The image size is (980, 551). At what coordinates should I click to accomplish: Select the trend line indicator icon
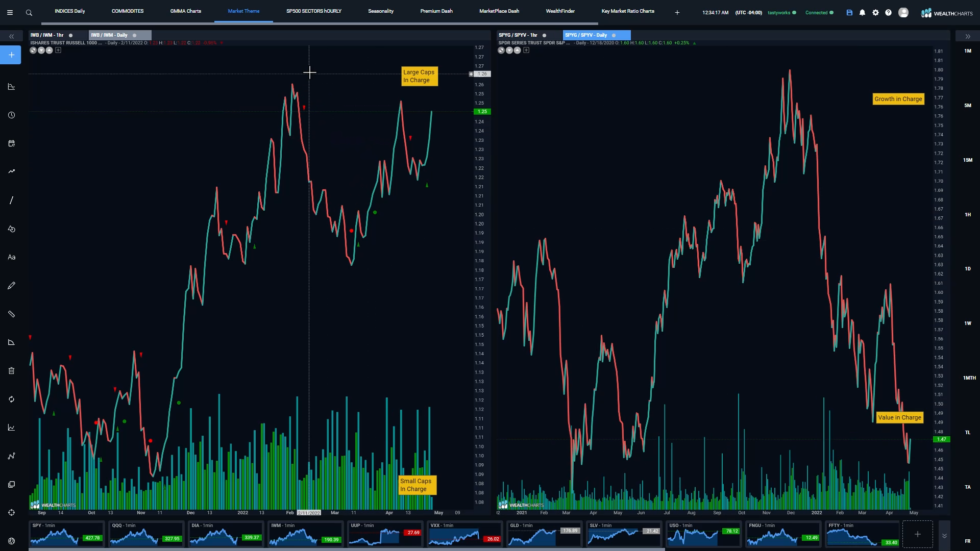click(x=11, y=171)
